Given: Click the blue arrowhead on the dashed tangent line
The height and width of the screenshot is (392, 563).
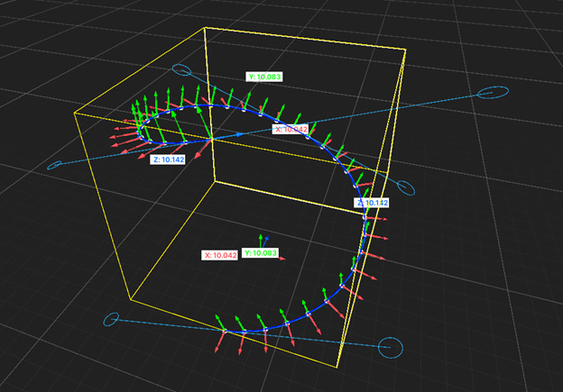Looking at the screenshot, I should 240,134.
